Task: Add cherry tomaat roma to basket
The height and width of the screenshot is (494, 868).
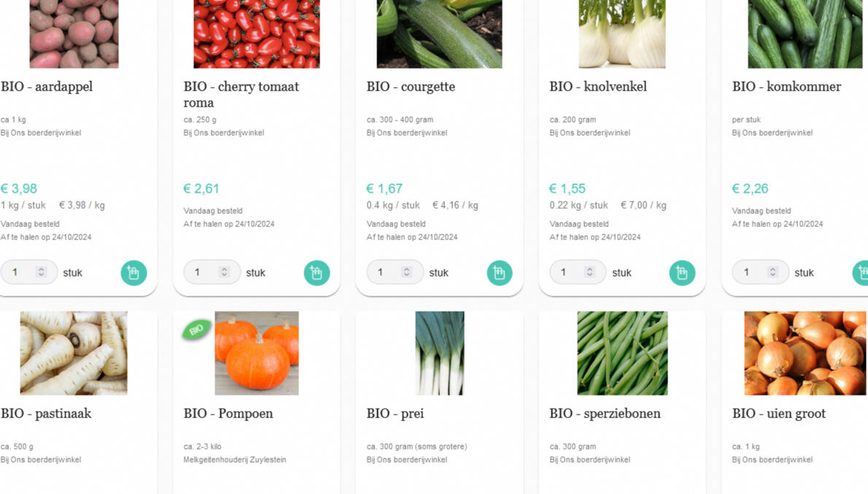Action: [317, 273]
